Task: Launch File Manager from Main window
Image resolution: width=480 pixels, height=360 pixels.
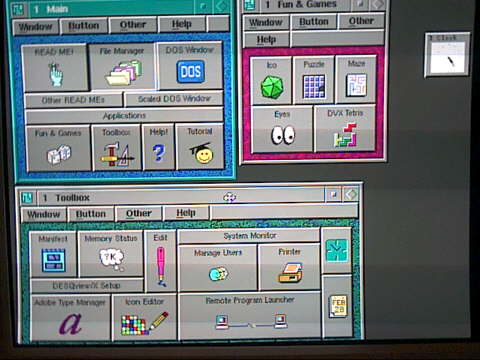Action: click(x=123, y=67)
